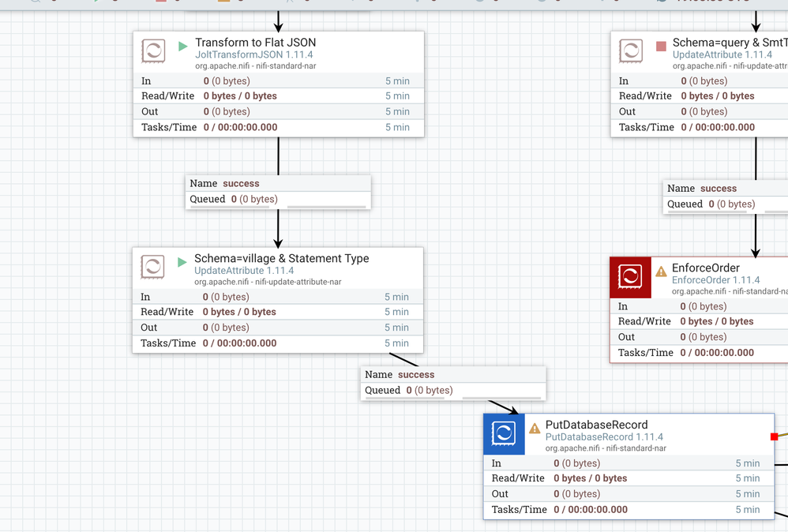Viewport: 788px width, 532px height.
Task: Click the In row of Transform to Flat JSON
Action: [x=279, y=81]
